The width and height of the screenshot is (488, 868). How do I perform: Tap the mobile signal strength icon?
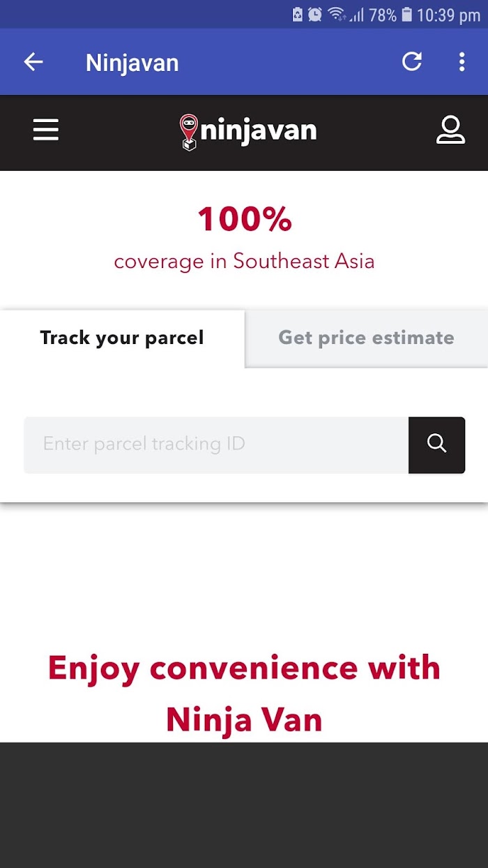click(x=357, y=15)
